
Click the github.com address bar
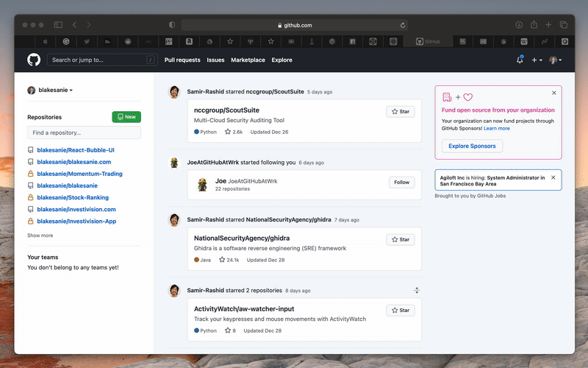(x=295, y=25)
